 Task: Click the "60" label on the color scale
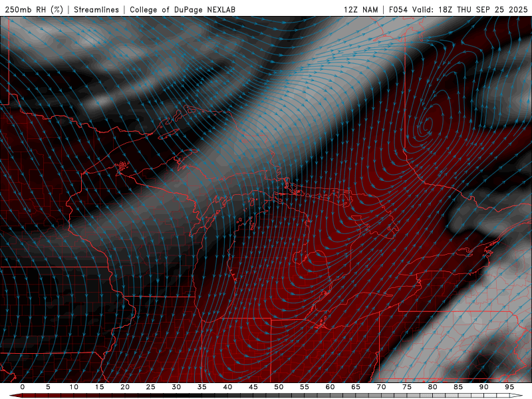pos(330,387)
